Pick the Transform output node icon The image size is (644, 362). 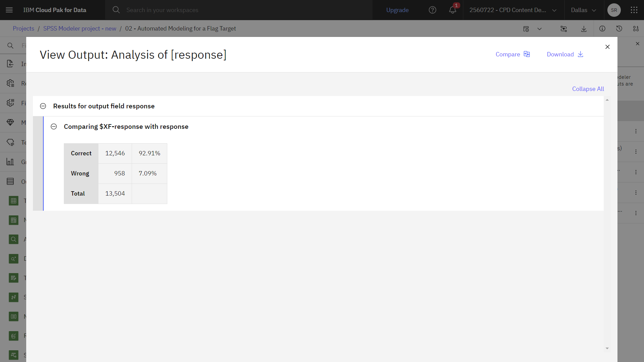pos(13,278)
